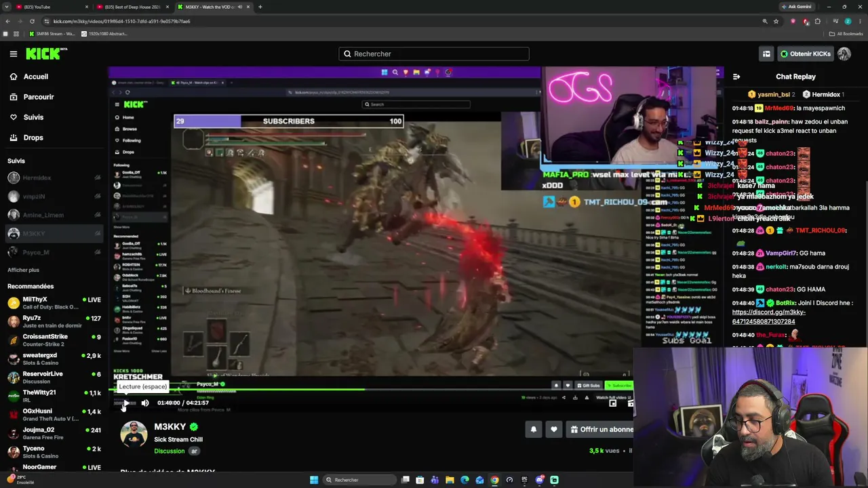Image resolution: width=868 pixels, height=488 pixels.
Task: Click the 'ar' language tag
Action: [x=194, y=451]
